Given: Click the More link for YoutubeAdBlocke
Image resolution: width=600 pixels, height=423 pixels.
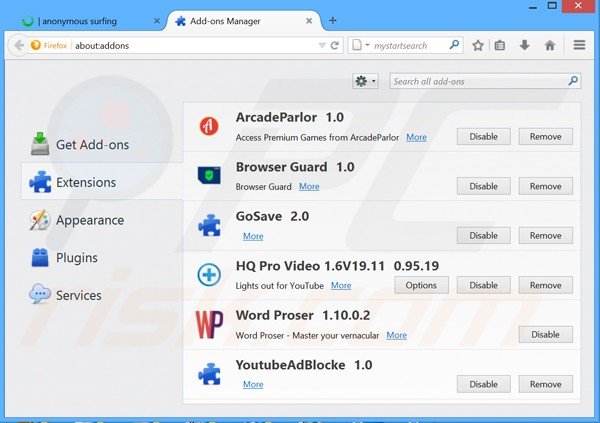Looking at the screenshot, I should pyautogui.click(x=253, y=384).
